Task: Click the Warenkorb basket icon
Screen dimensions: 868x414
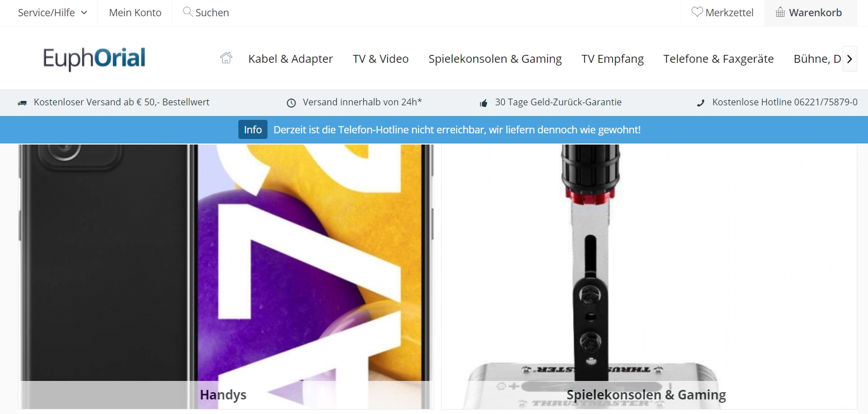Action: click(780, 12)
